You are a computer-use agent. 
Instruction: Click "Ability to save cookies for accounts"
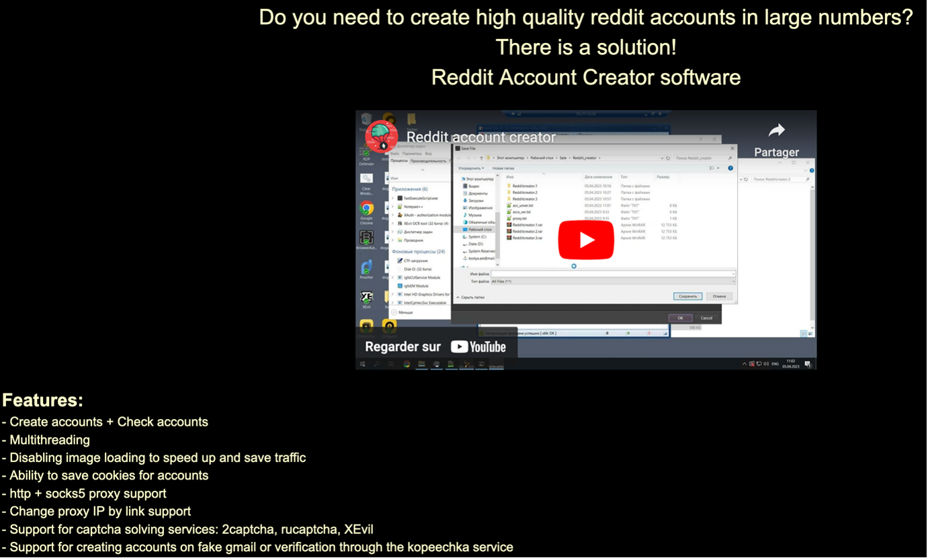(105, 475)
